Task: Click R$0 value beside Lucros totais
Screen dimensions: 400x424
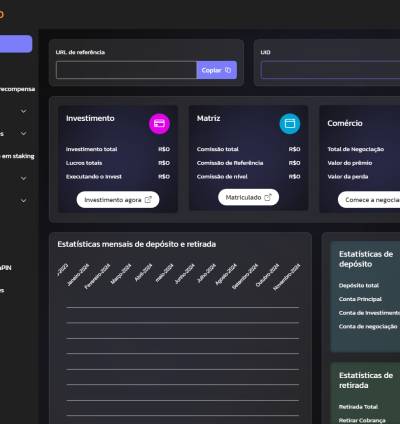Action: pyautogui.click(x=164, y=163)
